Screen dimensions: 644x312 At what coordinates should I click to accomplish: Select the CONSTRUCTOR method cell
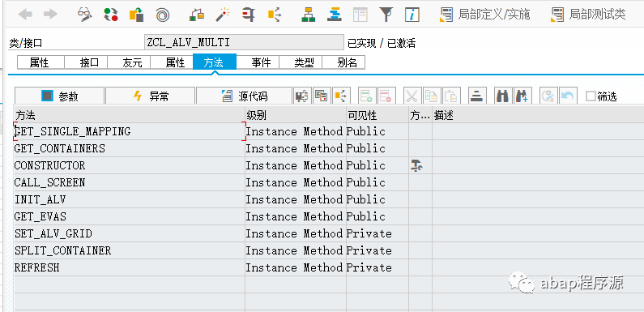pyautogui.click(x=130, y=165)
